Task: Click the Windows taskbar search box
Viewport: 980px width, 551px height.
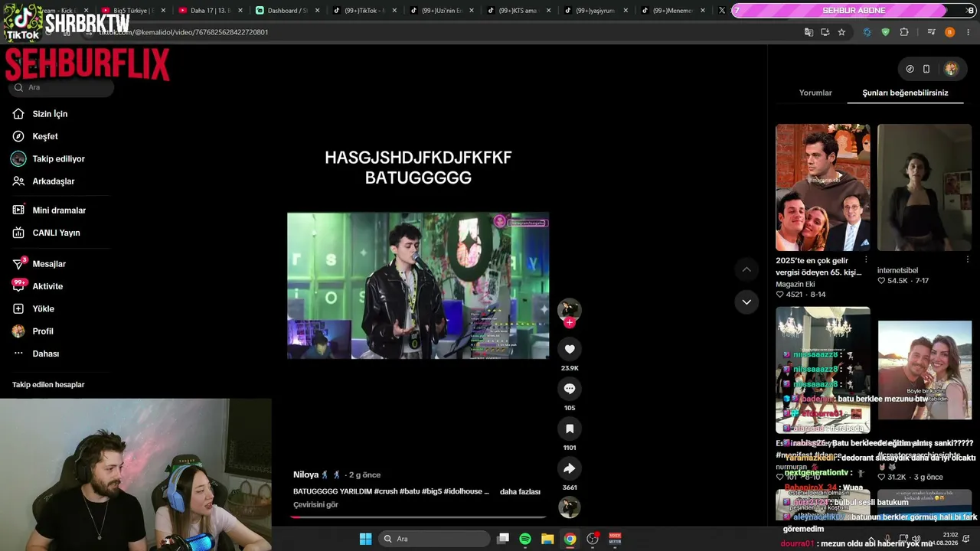Action: [x=434, y=539]
